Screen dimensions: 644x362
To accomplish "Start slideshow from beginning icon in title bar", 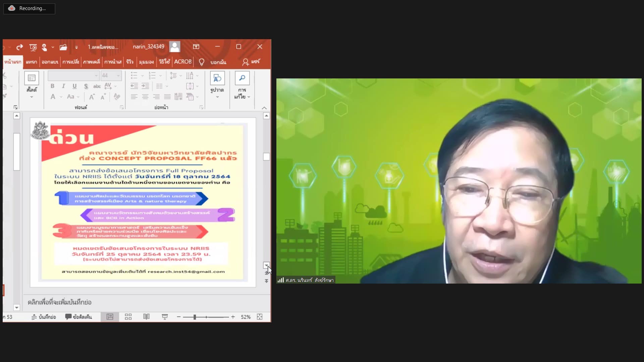I will (x=33, y=47).
